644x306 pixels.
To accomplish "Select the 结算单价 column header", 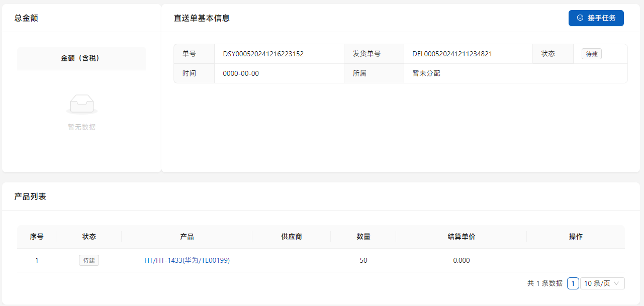I will (461, 237).
